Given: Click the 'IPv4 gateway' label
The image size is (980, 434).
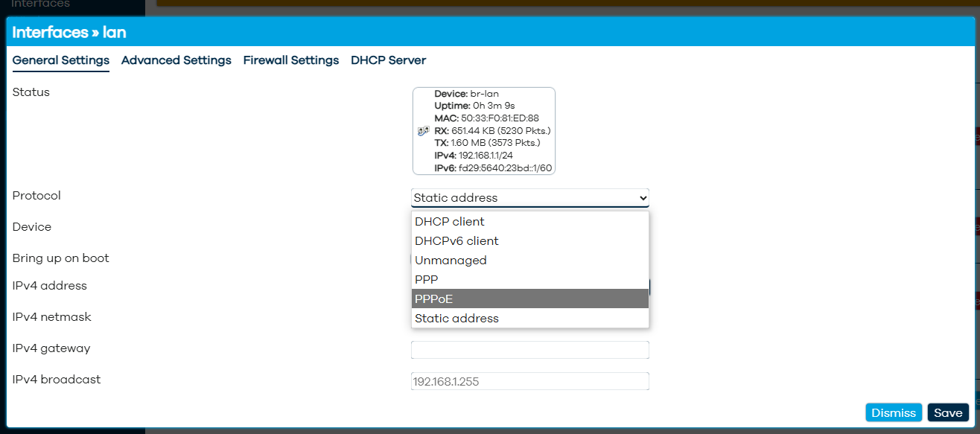Looking at the screenshot, I should [x=51, y=348].
